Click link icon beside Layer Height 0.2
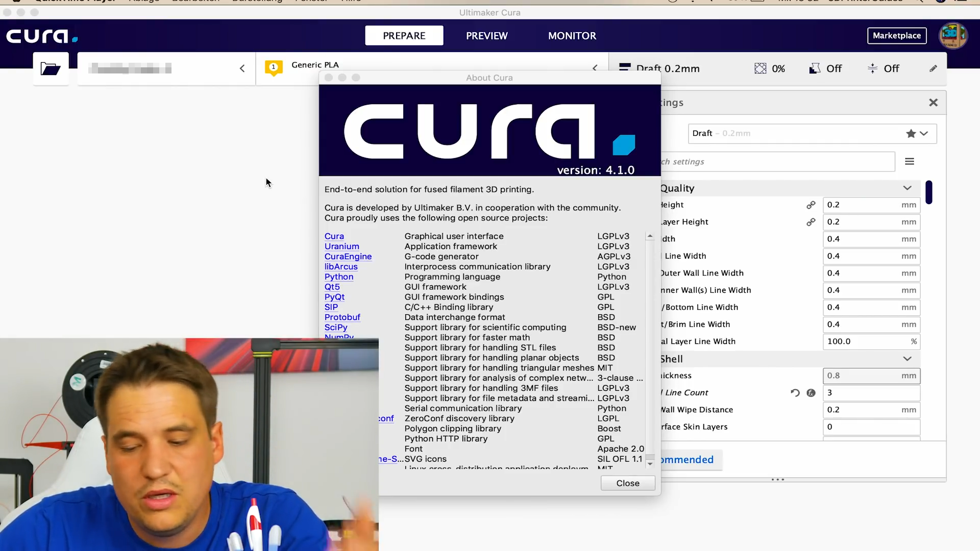Image resolution: width=980 pixels, height=551 pixels. coord(811,205)
